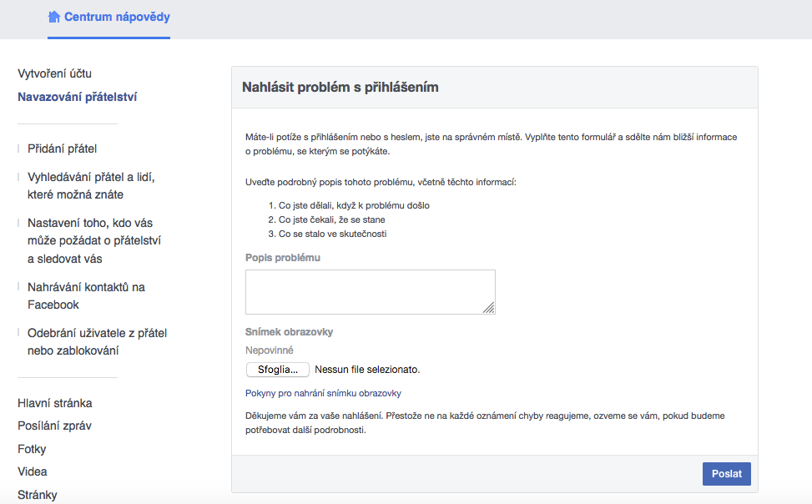Viewport: 812px width, 504px height.
Task: Click the Poslat submit button
Action: pyautogui.click(x=727, y=473)
